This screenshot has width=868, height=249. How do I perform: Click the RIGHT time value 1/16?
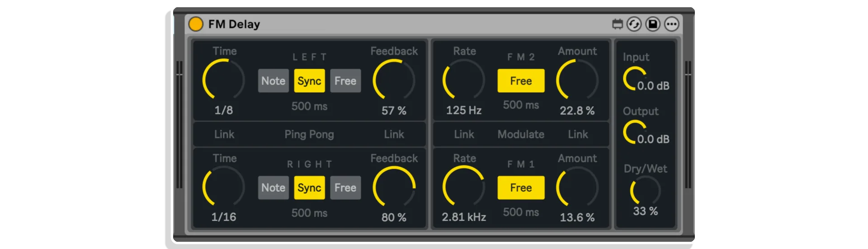(224, 217)
